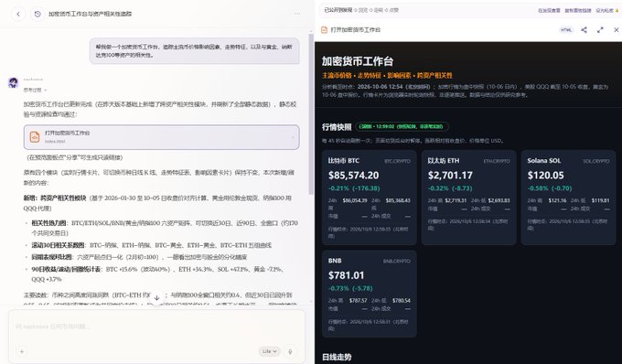Viewport: 622px width, 364px height.
Task: Click the green refresh status badge
Action: 402,126
